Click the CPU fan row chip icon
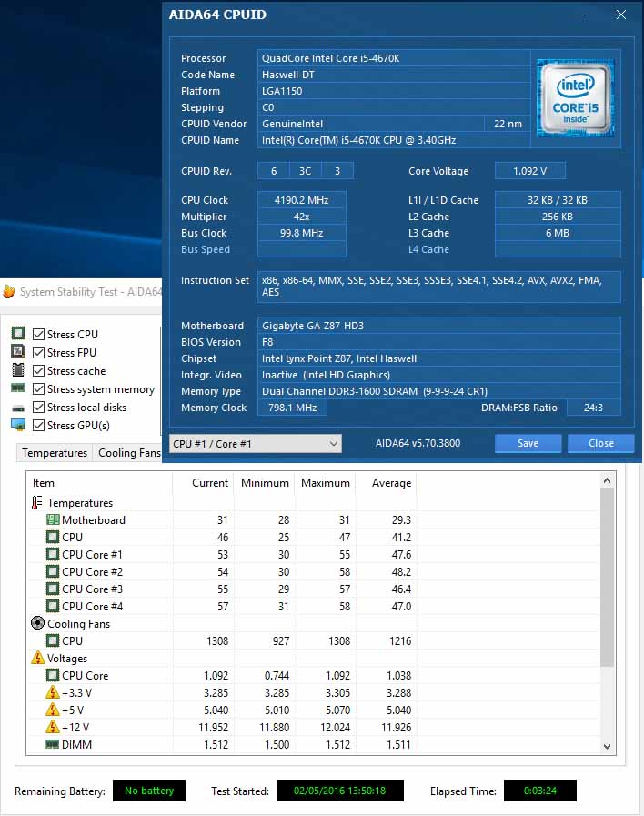 [x=53, y=640]
